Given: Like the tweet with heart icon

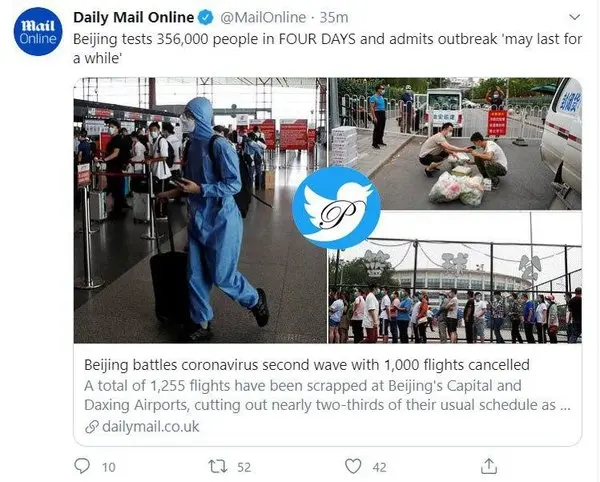Looking at the screenshot, I should (x=353, y=466).
